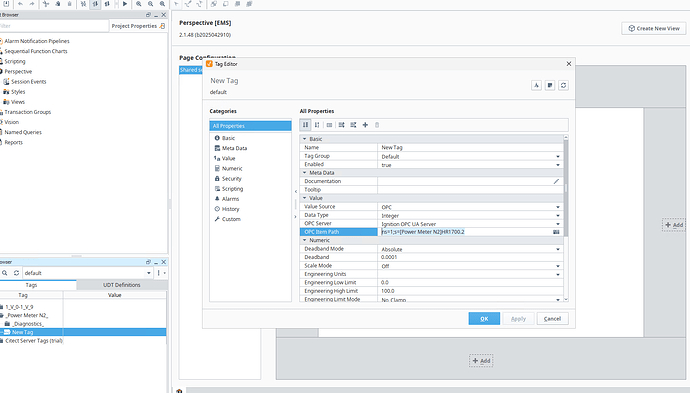
Task: Select Named Queries in project tree
Action: pos(23,132)
